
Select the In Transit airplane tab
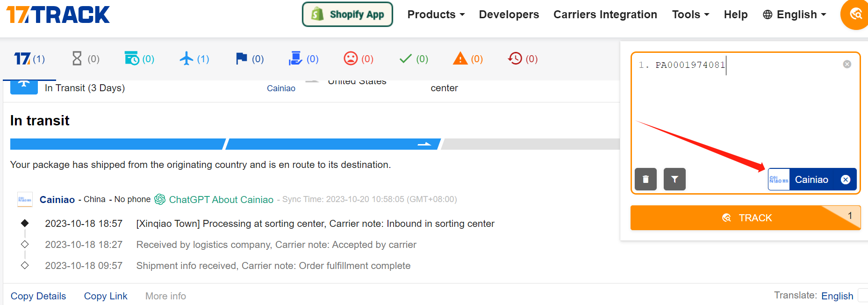pos(194,59)
